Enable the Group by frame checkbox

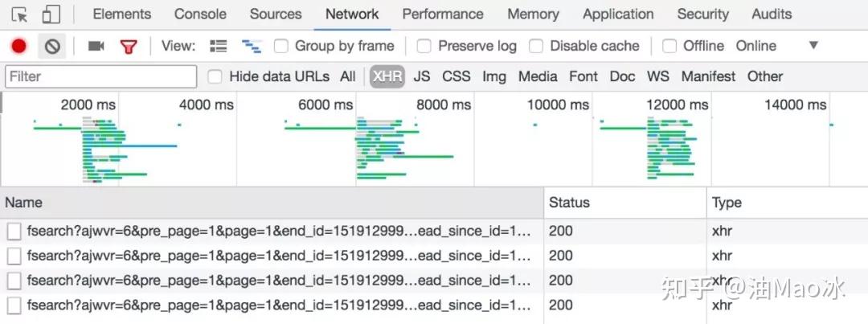(x=281, y=46)
